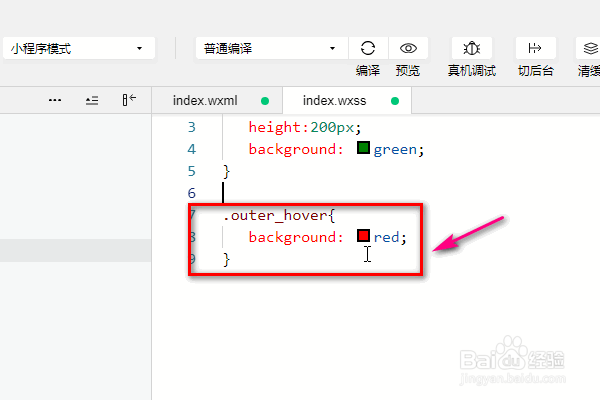Click the unsaved dot on index.wxml tab
The height and width of the screenshot is (400, 600).
(x=265, y=101)
